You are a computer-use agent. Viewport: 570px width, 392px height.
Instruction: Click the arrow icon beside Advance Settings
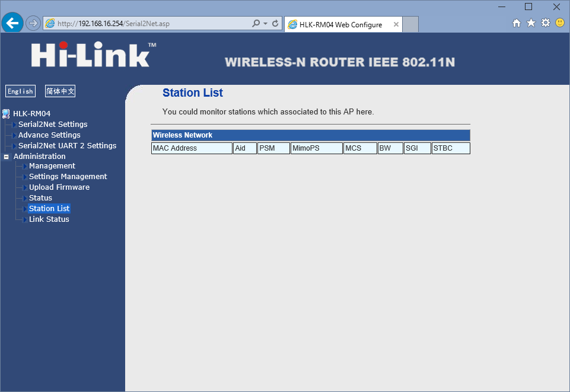[15, 136]
